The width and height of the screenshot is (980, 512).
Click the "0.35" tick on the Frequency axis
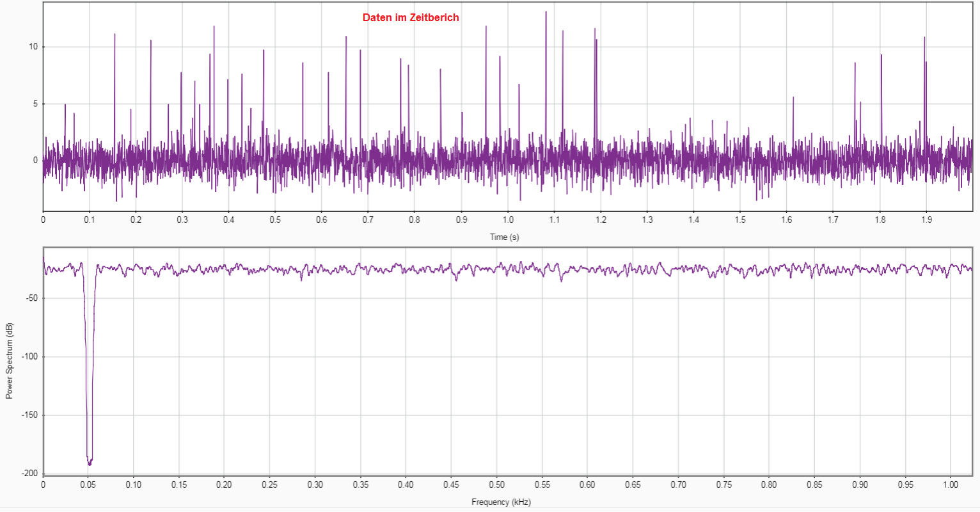tap(361, 484)
